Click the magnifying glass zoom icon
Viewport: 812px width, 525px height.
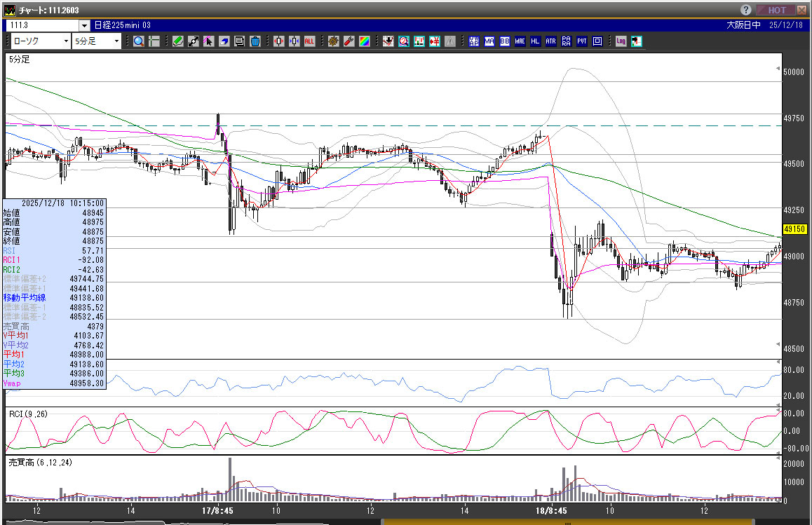pos(139,41)
